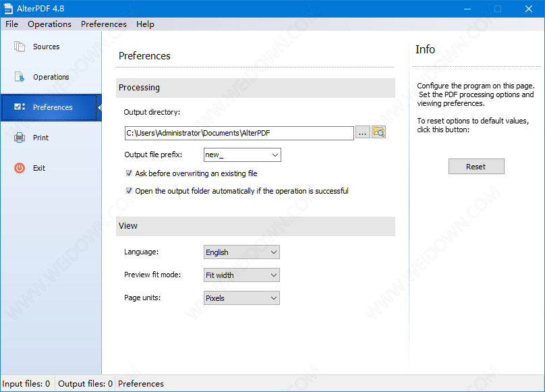Screen dimensions: 545x392
Task: Click the Preferences checklist icon in sidebar
Action: point(20,107)
